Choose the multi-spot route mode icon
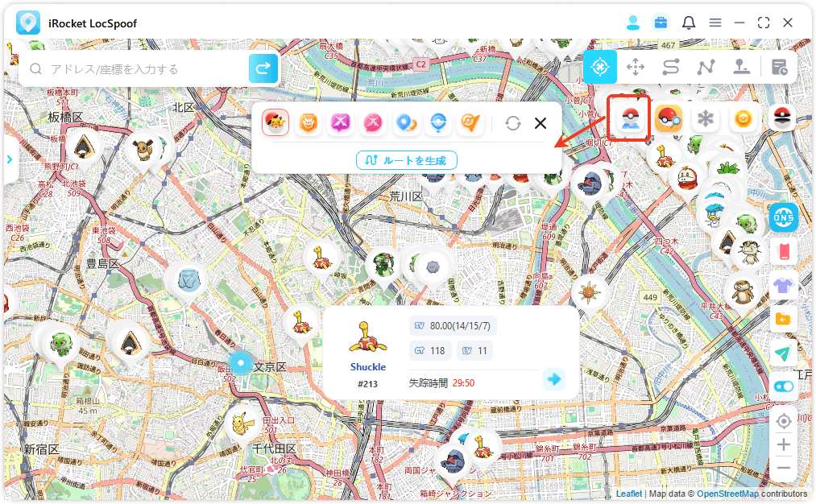Screen dimensions: 816x504 pyautogui.click(x=706, y=67)
